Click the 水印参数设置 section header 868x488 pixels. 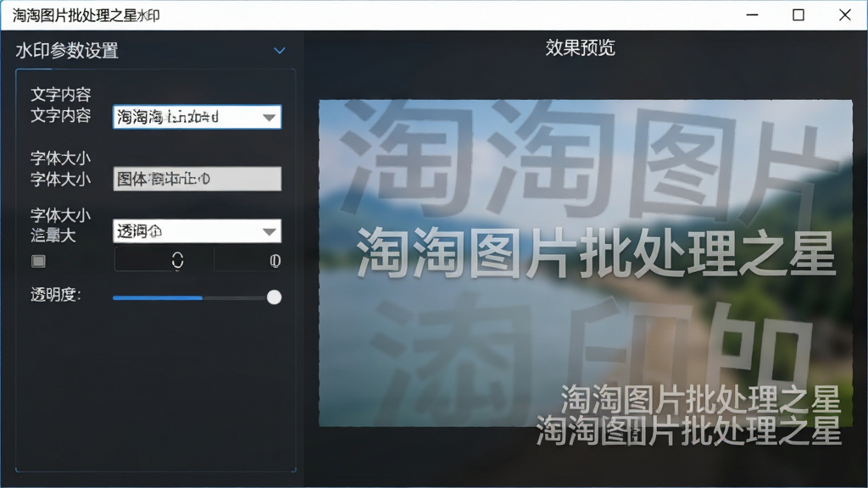click(x=67, y=51)
